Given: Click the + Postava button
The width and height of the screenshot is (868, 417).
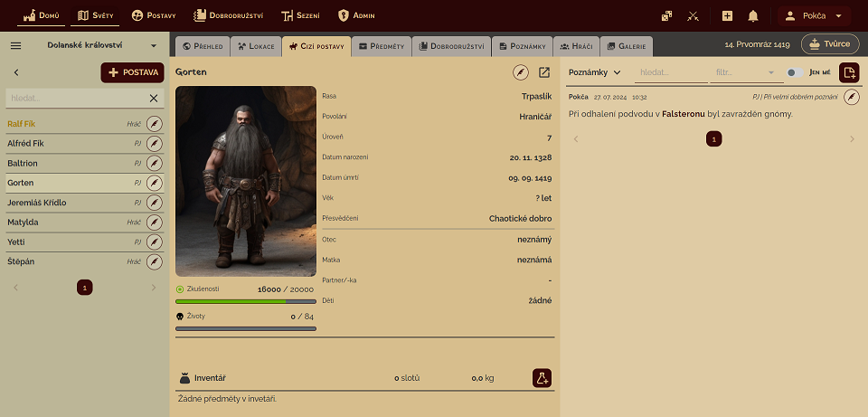Looking at the screenshot, I should [x=132, y=72].
